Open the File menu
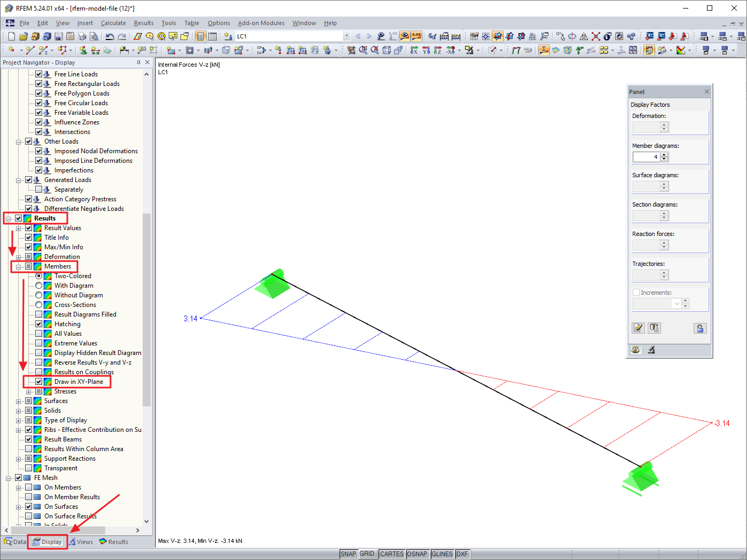The width and height of the screenshot is (747, 560). click(x=24, y=23)
